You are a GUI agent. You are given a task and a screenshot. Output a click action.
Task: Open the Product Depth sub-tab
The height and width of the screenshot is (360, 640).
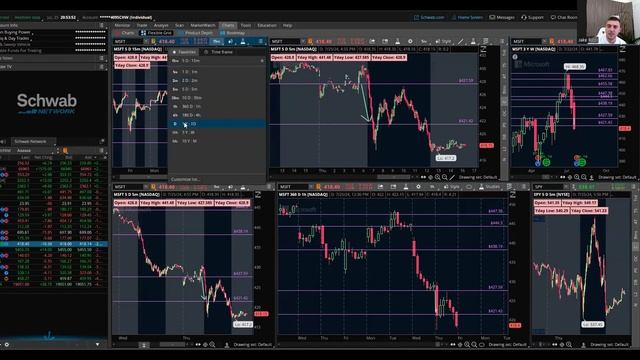coord(196,33)
